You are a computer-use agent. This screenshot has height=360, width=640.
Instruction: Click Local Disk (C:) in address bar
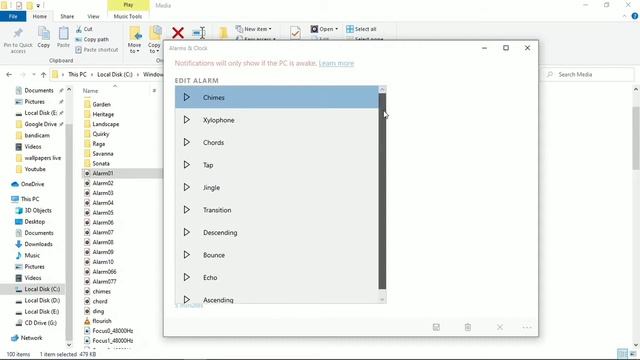(x=115, y=74)
